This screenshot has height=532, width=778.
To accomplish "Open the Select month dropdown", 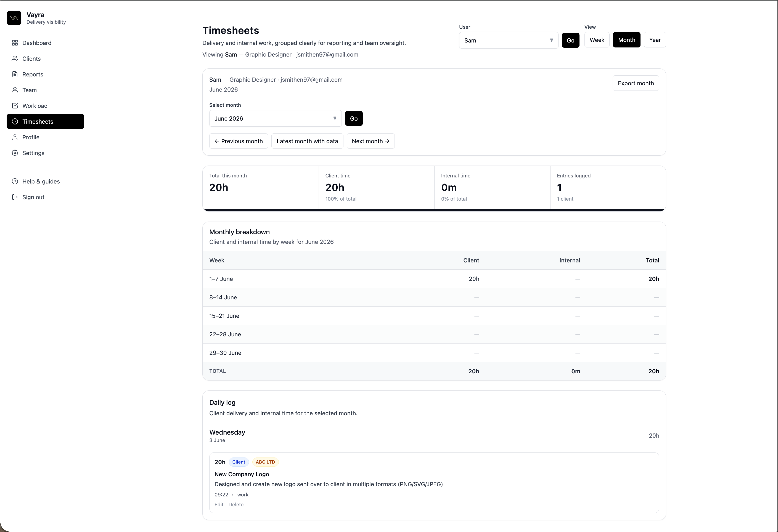I will (275, 118).
